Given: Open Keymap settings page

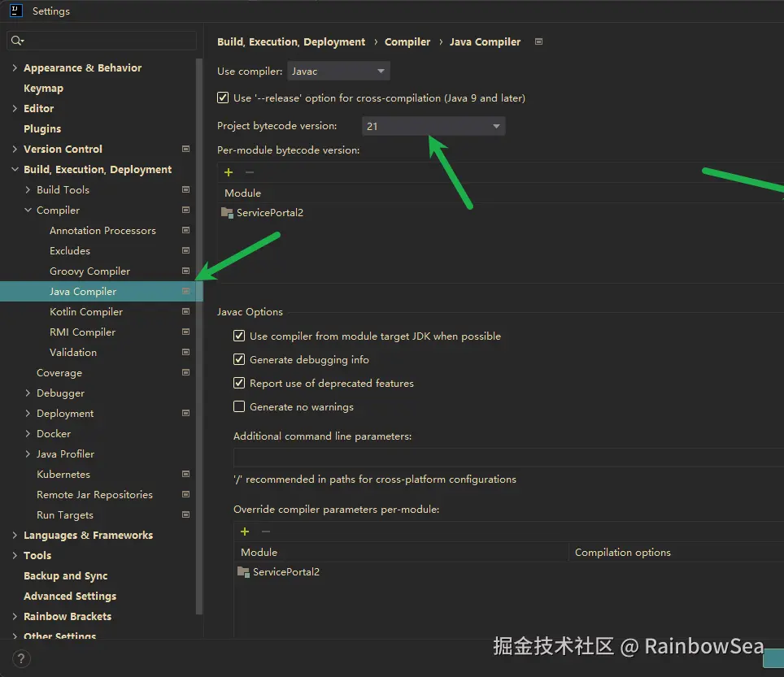Looking at the screenshot, I should [x=43, y=88].
